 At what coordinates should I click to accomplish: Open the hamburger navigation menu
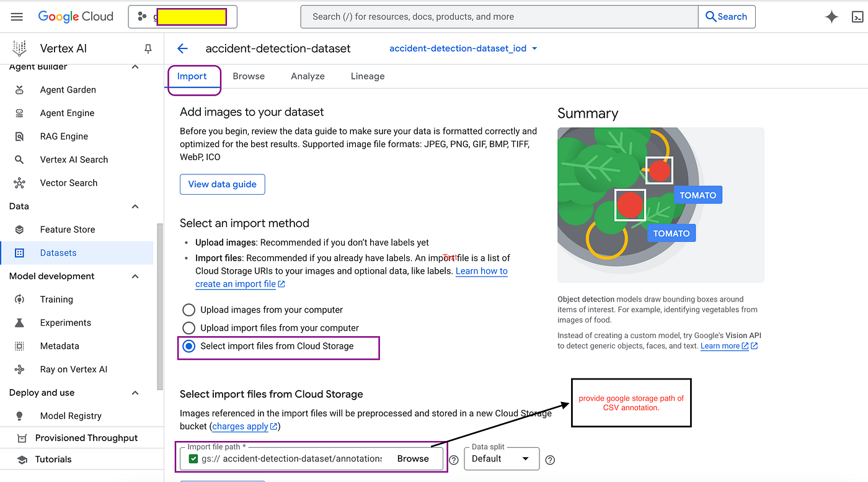tap(17, 17)
